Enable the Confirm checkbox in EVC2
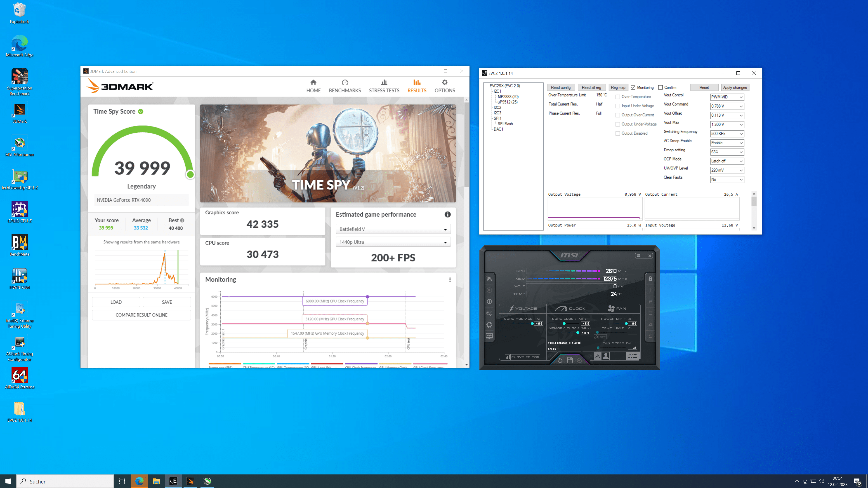 pos(660,88)
